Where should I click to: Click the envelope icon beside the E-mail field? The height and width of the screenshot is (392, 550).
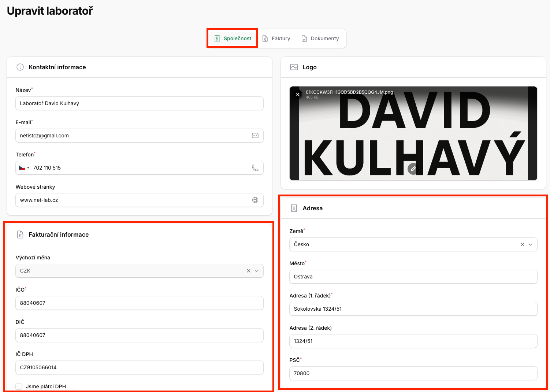coord(255,136)
